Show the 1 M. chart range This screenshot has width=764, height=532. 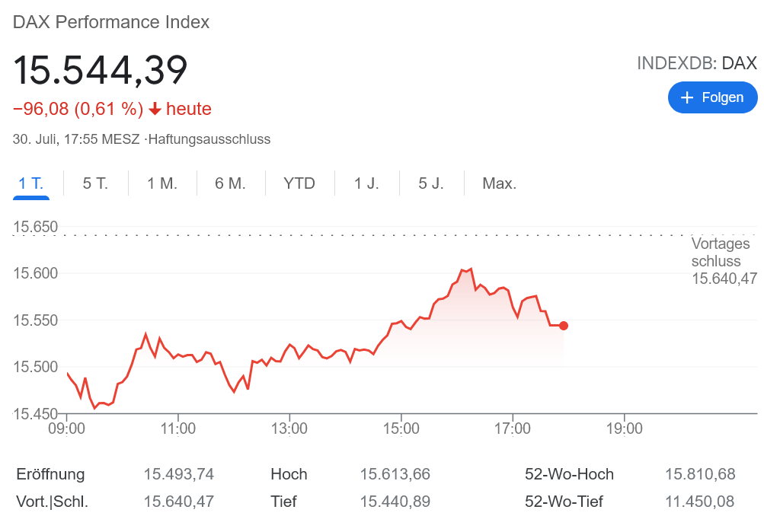(x=162, y=183)
